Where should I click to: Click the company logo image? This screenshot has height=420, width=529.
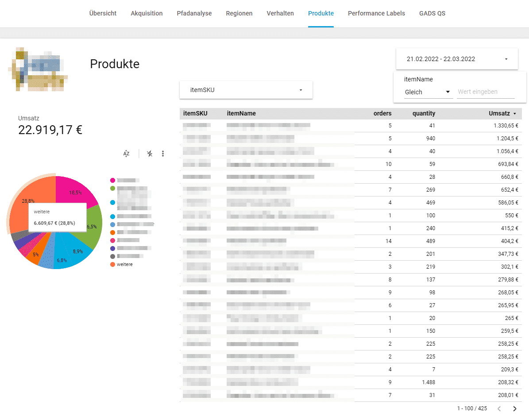click(37, 69)
